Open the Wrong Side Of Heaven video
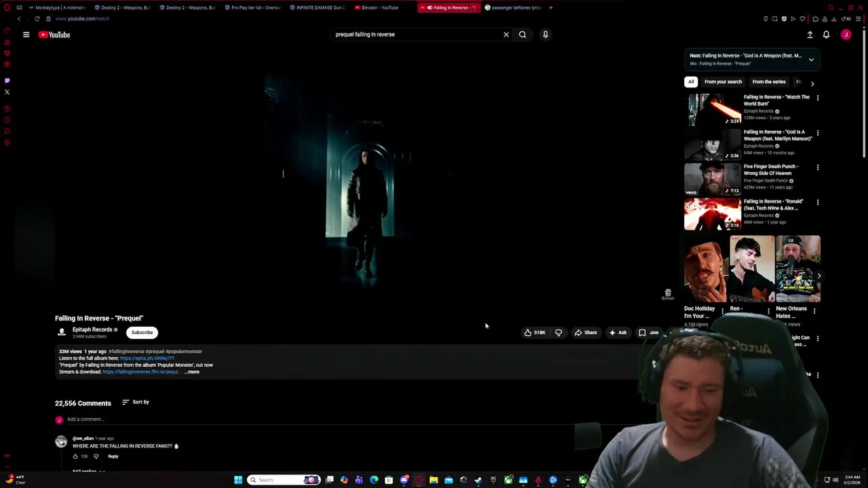This screenshot has height=488, width=868. coord(713,180)
